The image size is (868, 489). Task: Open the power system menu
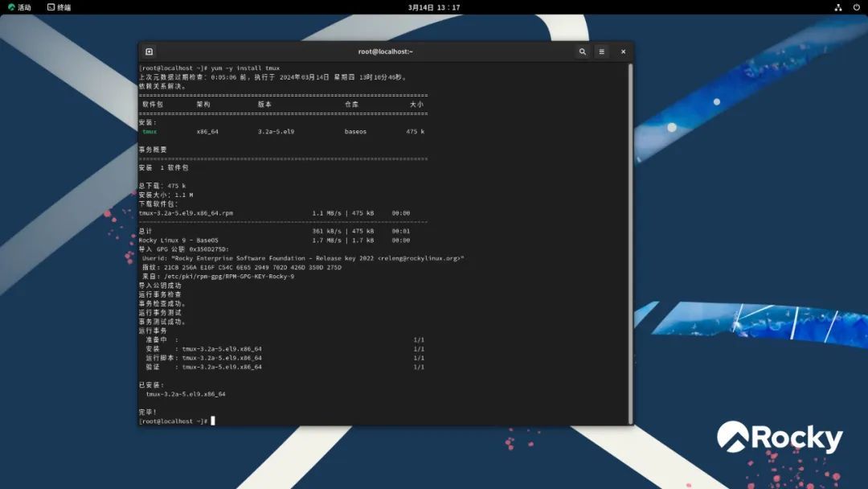(857, 7)
